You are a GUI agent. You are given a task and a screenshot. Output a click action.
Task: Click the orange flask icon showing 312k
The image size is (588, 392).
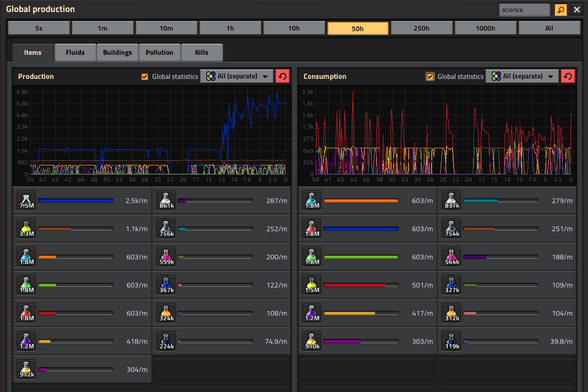click(452, 313)
